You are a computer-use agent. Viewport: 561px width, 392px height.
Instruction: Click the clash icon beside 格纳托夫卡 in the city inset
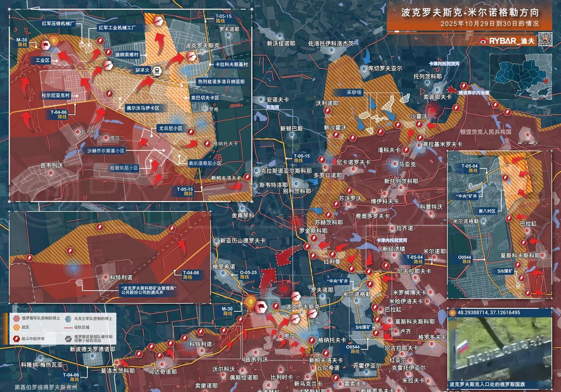click(x=207, y=143)
